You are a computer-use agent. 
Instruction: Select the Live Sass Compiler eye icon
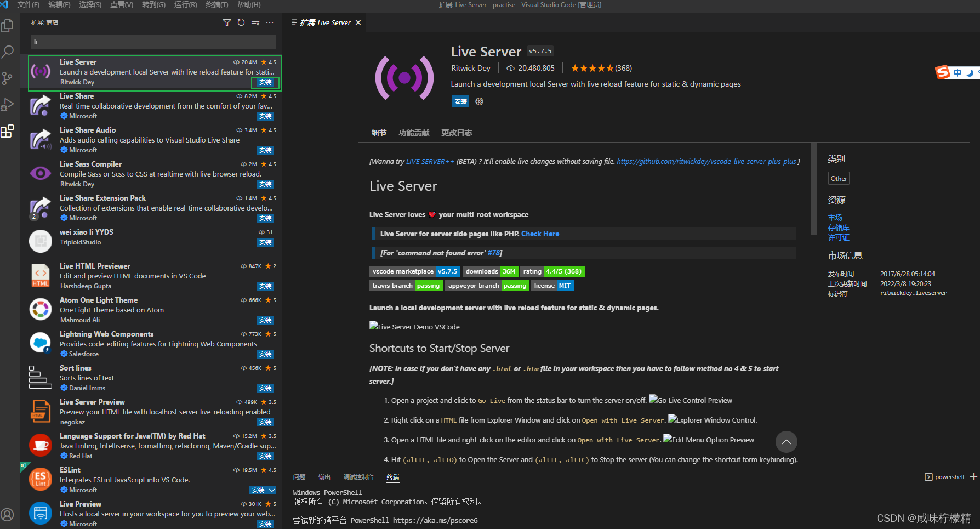pos(41,174)
